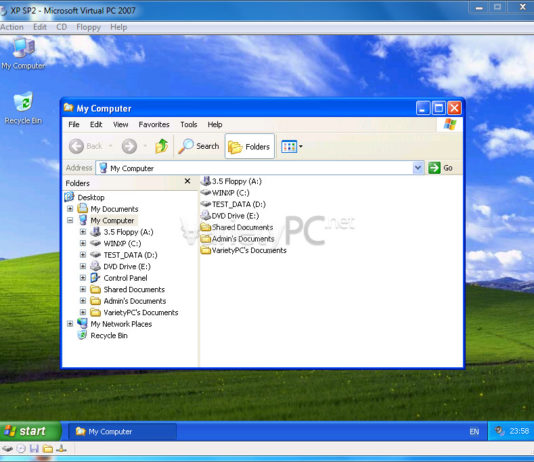
Task: Click Virtual PC hard disk status icon
Action: [7, 449]
